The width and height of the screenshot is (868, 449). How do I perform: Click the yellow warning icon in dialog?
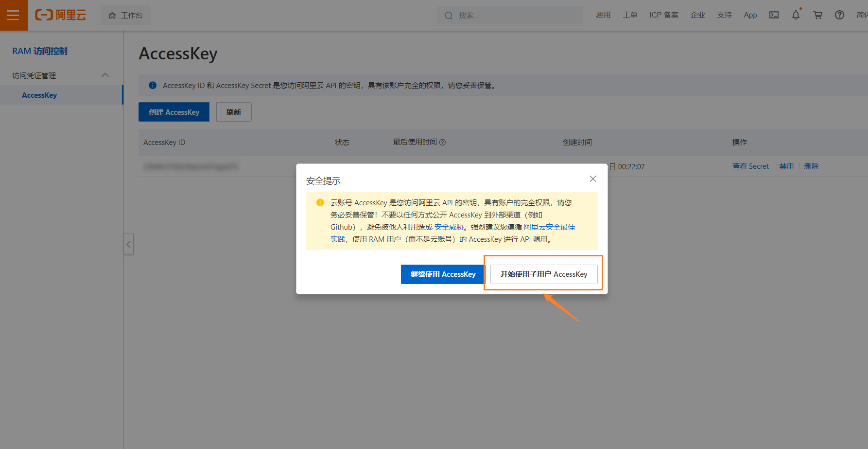coord(320,202)
